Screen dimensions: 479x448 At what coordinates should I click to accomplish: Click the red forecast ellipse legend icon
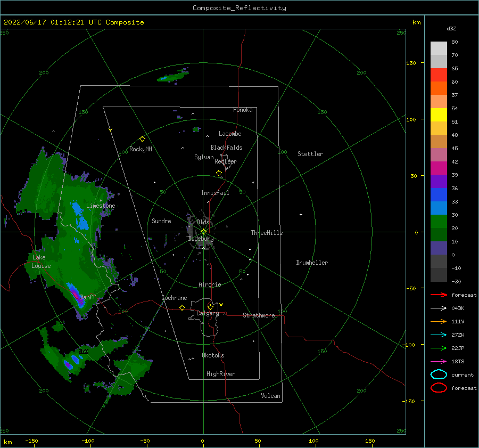click(x=439, y=388)
